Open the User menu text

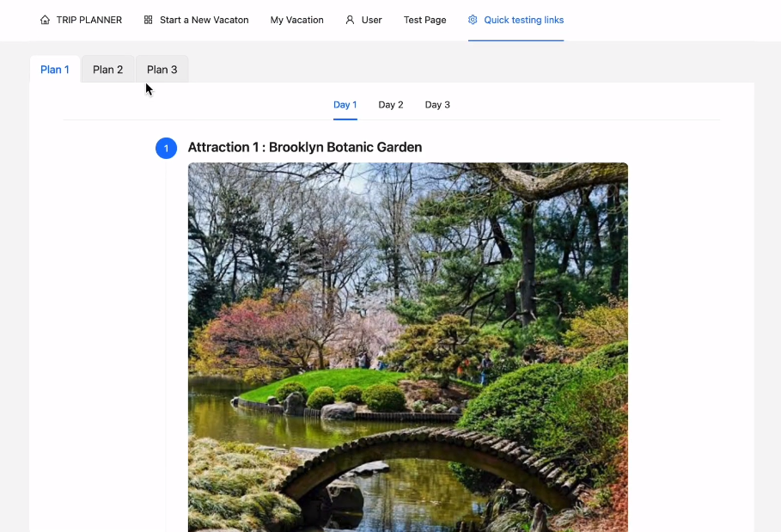click(372, 20)
